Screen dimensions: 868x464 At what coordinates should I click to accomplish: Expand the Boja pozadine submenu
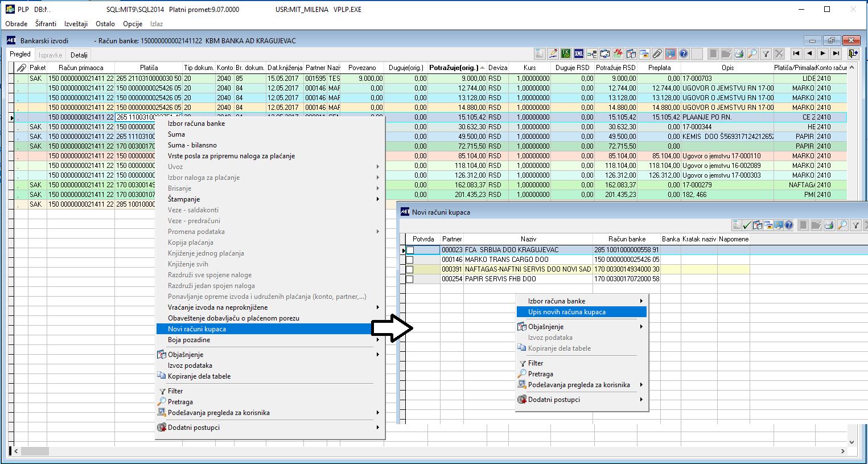pos(270,340)
